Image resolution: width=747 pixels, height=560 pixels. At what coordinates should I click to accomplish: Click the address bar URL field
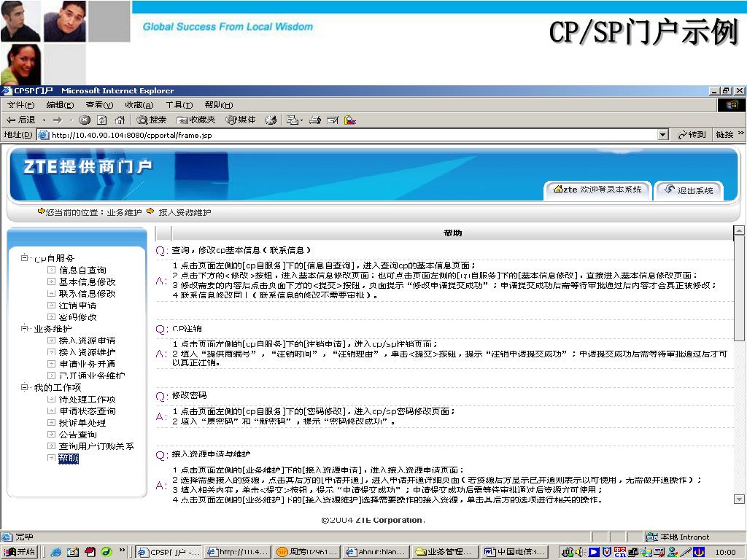352,135
